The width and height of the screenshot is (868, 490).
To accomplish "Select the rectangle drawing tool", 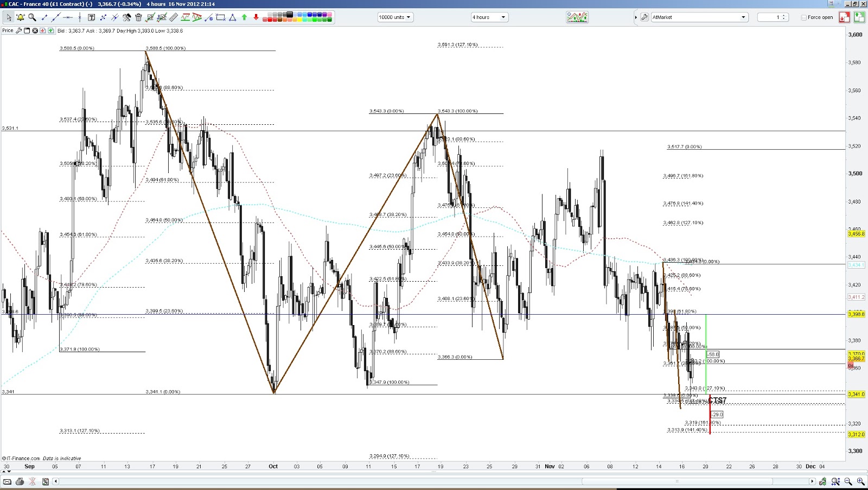I will (220, 17).
